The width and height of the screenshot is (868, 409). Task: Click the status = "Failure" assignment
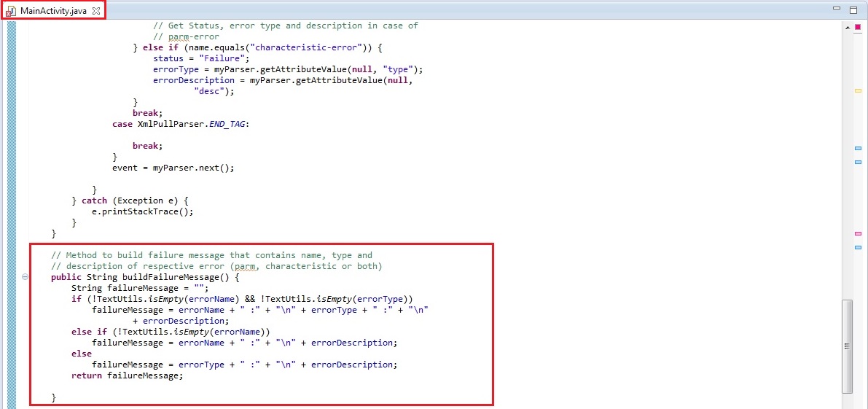click(202, 58)
